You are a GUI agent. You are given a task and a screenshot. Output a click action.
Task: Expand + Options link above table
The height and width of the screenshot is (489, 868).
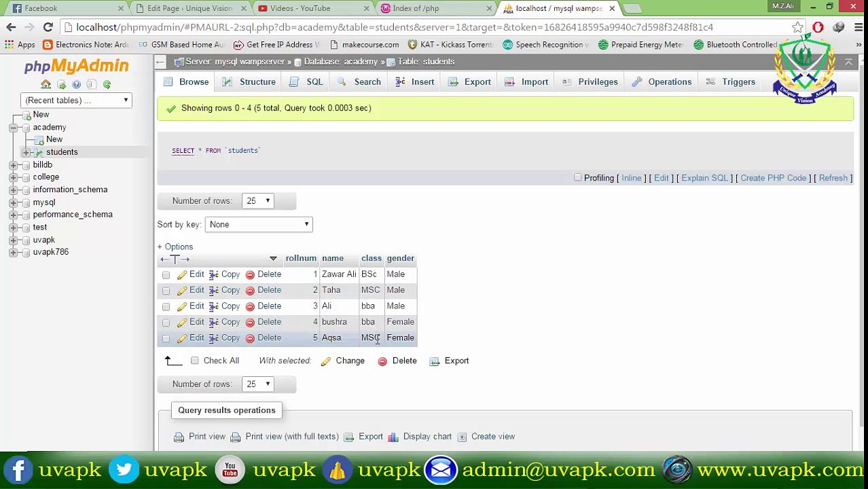click(175, 247)
